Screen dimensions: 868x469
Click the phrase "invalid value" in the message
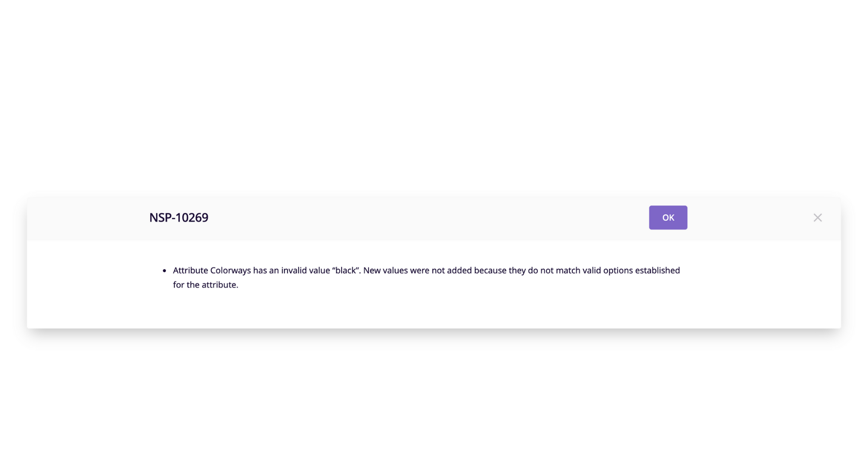tap(306, 271)
